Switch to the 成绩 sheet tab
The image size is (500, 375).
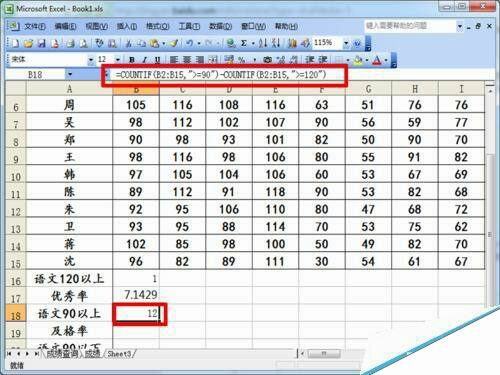[x=92, y=354]
